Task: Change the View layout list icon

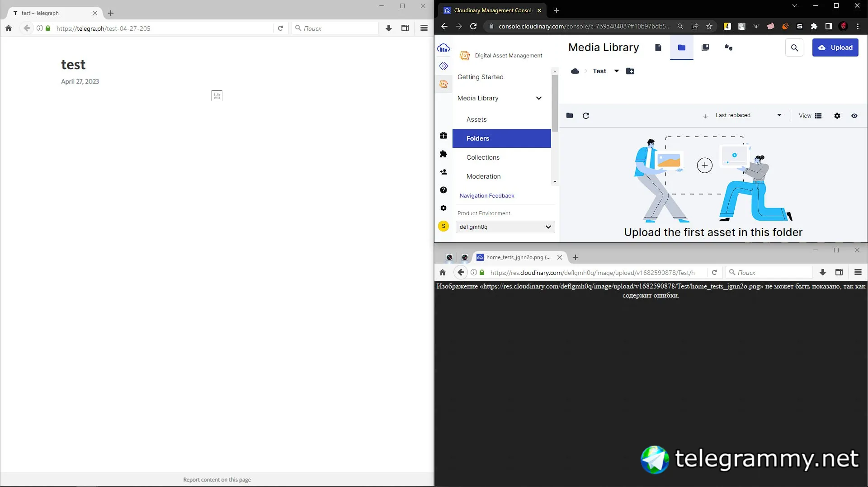Action: pyautogui.click(x=818, y=116)
